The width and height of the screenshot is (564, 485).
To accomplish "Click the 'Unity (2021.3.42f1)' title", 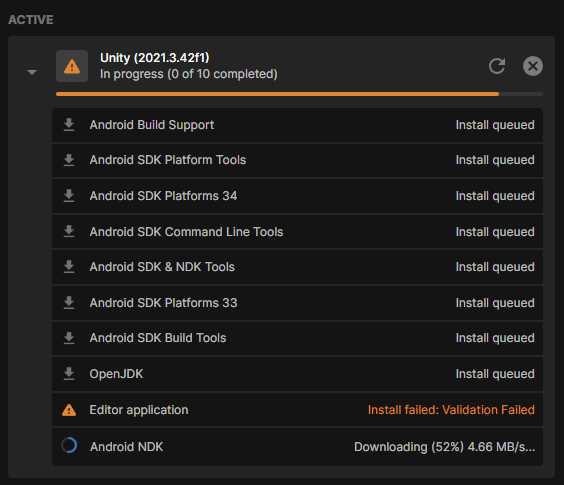I will click(x=154, y=58).
